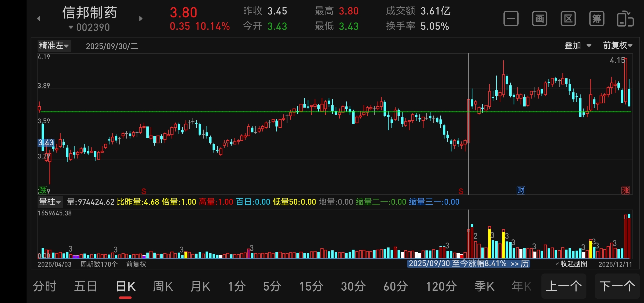Screen dimensions: 644x303
Task: Open the 精准左 indicator dropdown
Action: point(54,45)
